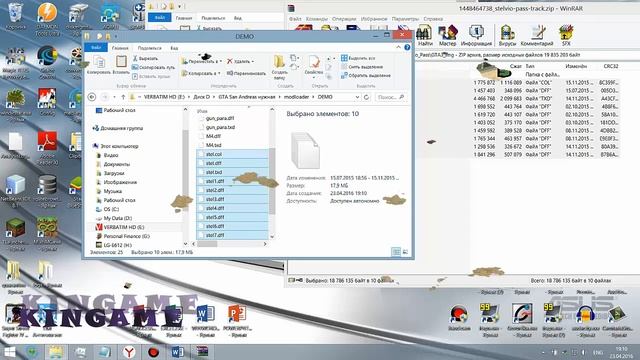Screen dimensions: 640x360
Task: Open the Copy to (Копировать в) dropdown
Action: (201, 73)
